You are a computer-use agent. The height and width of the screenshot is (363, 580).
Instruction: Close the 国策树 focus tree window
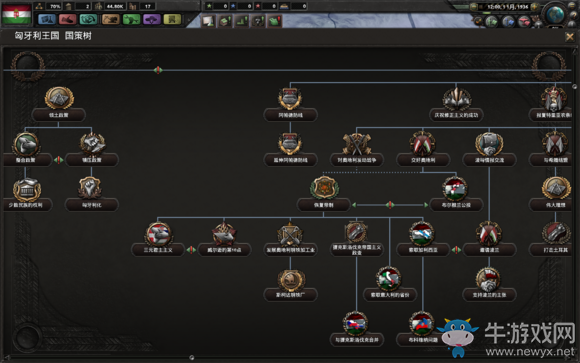pos(569,37)
